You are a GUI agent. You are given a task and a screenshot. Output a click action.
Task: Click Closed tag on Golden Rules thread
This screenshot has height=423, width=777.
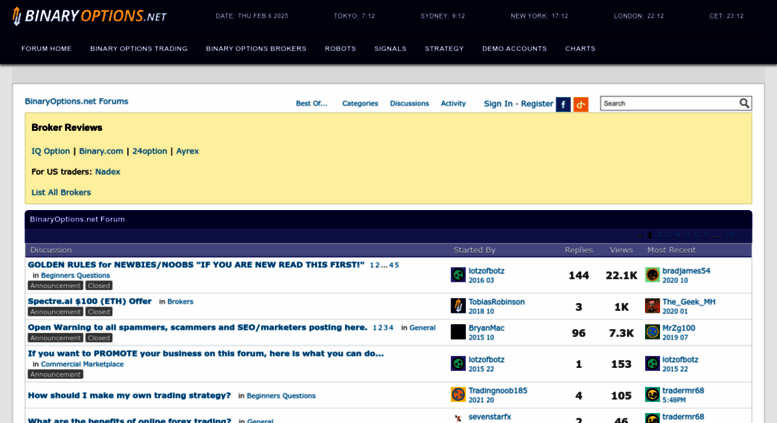pyautogui.click(x=99, y=286)
